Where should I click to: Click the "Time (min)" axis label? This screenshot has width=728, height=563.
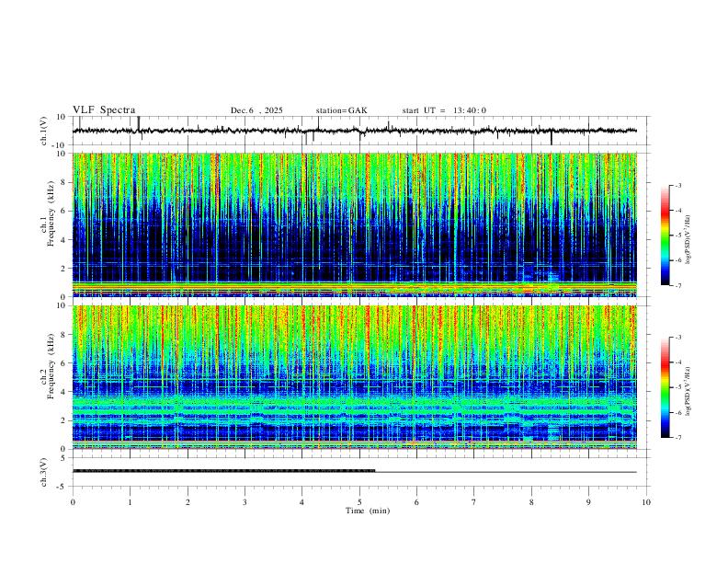368,511
